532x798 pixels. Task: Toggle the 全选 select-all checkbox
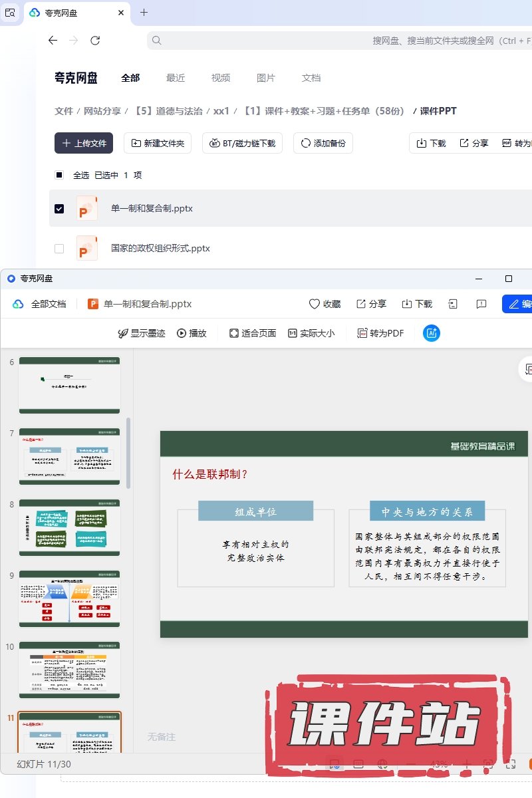click(x=59, y=175)
